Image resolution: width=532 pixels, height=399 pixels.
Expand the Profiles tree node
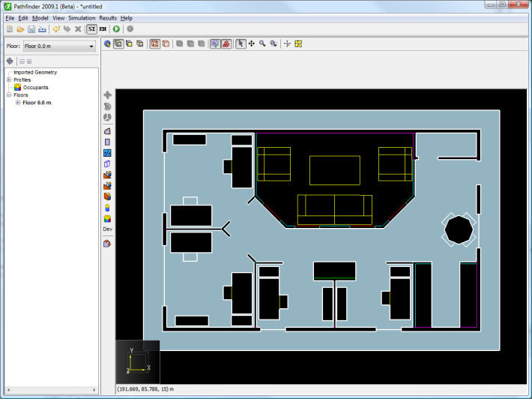[9, 79]
